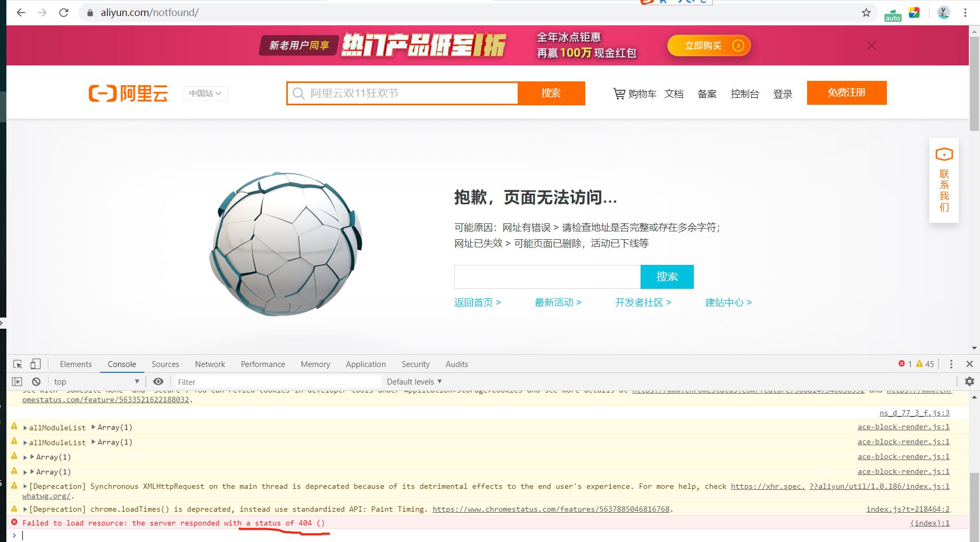Switch to the Elements tab
Image resolution: width=980 pixels, height=542 pixels.
pos(76,364)
